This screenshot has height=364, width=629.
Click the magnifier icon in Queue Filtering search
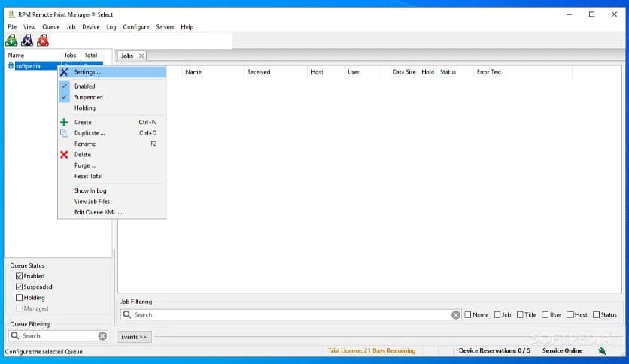(x=15, y=336)
